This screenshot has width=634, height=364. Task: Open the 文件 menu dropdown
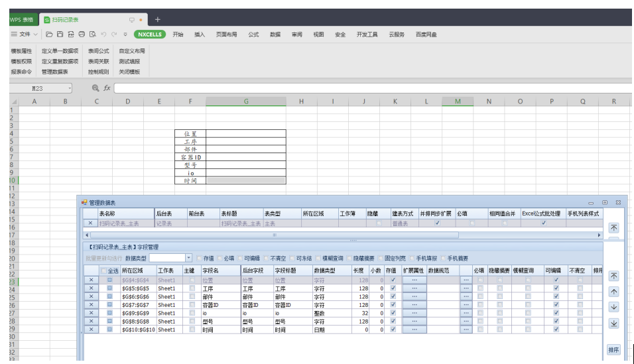tap(25, 34)
